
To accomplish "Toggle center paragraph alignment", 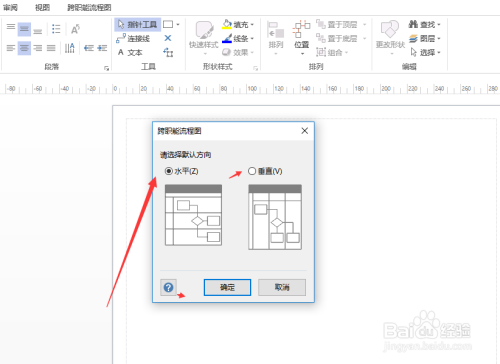I will click(x=24, y=48).
